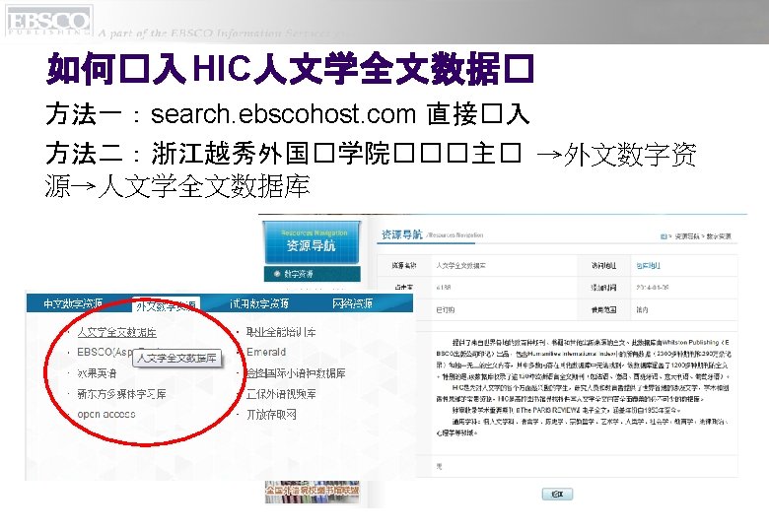Click the 资源导航 page heading
Viewport: 769px width, 532px height.
tap(401, 235)
